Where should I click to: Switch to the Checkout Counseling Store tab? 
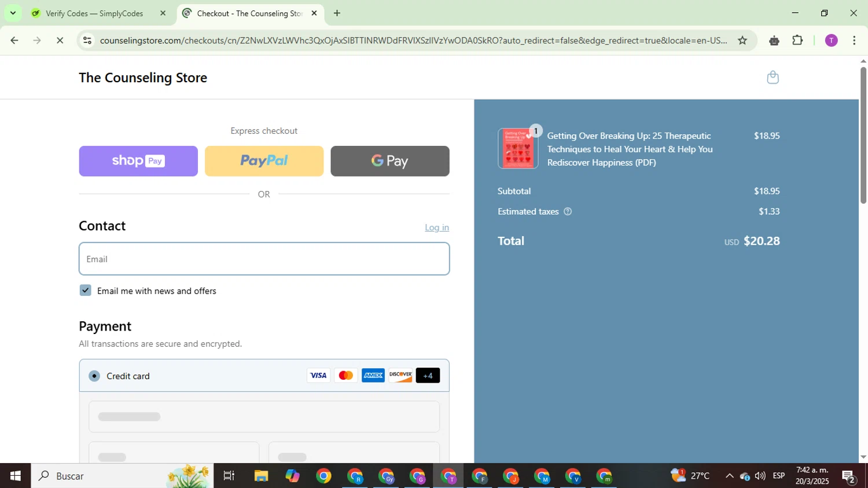[x=249, y=13]
